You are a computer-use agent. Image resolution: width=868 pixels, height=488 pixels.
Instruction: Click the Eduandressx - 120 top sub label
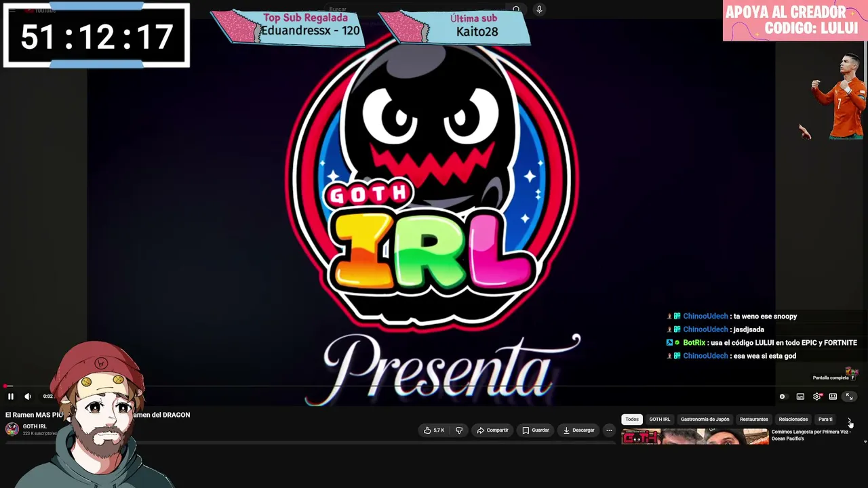tap(311, 31)
